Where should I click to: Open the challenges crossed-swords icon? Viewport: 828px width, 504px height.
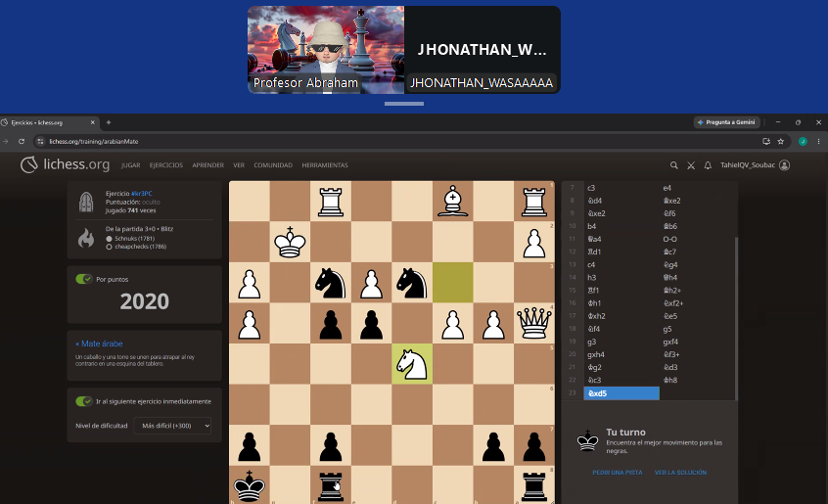[x=691, y=165]
